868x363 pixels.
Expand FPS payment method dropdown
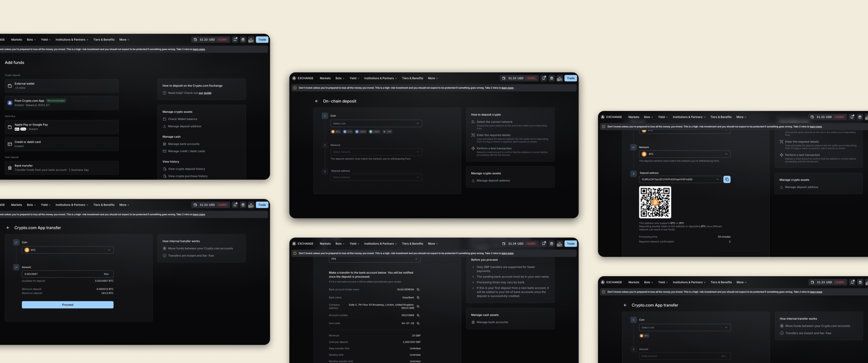click(x=374, y=259)
